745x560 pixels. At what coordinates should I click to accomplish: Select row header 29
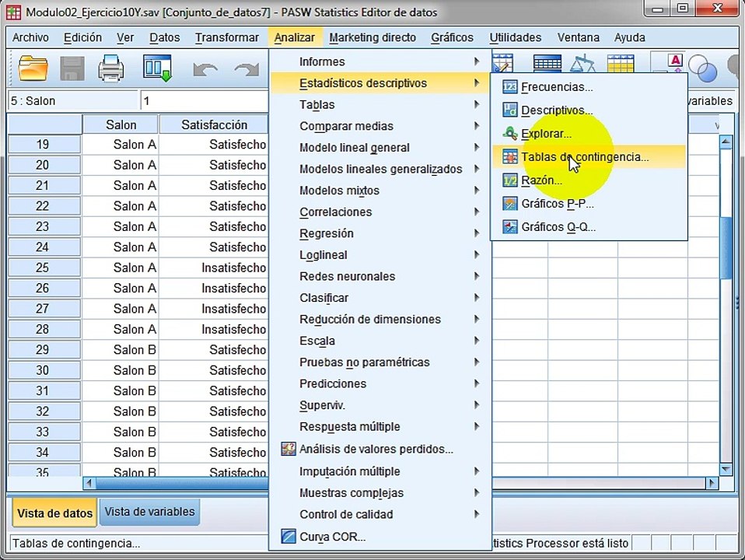44,349
